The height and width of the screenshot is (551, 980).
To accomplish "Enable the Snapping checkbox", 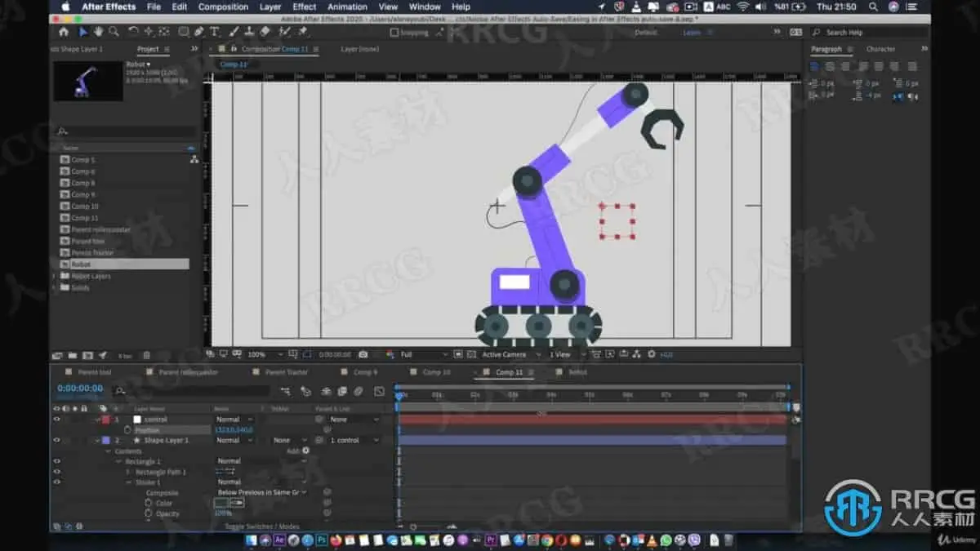I will [394, 33].
